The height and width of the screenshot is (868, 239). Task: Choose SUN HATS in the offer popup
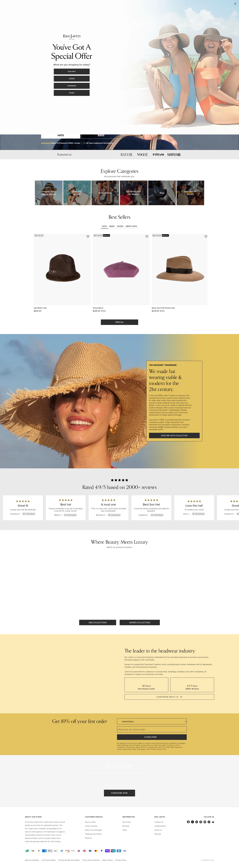point(72,71)
